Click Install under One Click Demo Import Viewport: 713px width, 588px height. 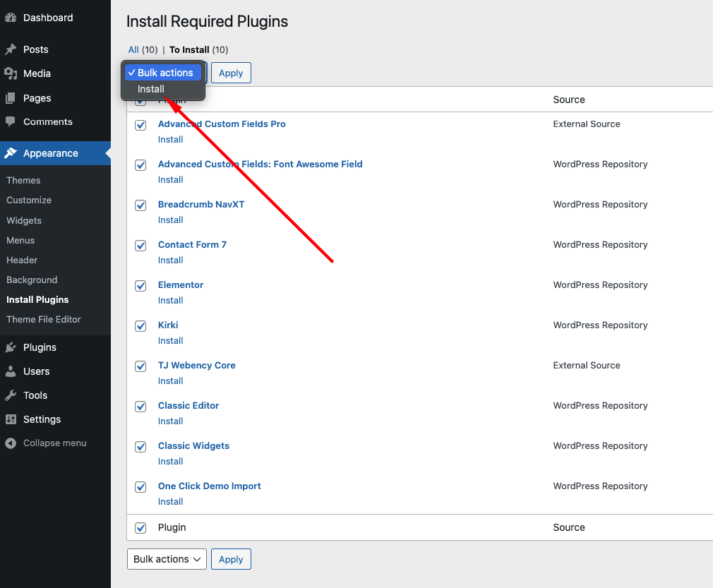point(171,502)
